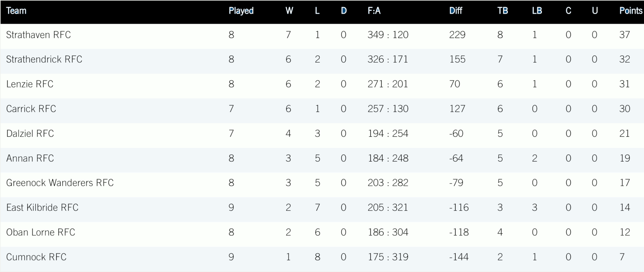644x272 pixels.
Task: Click Greenock Wanderers RFC team name
Action: [60, 183]
